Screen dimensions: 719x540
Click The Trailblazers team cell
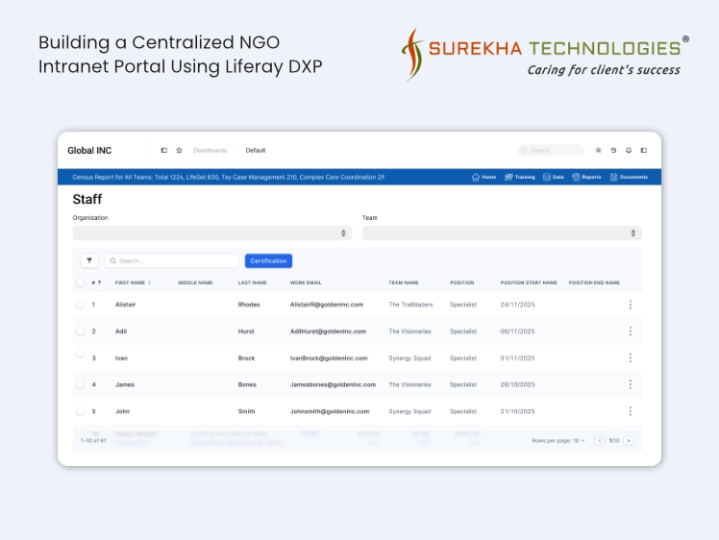410,304
